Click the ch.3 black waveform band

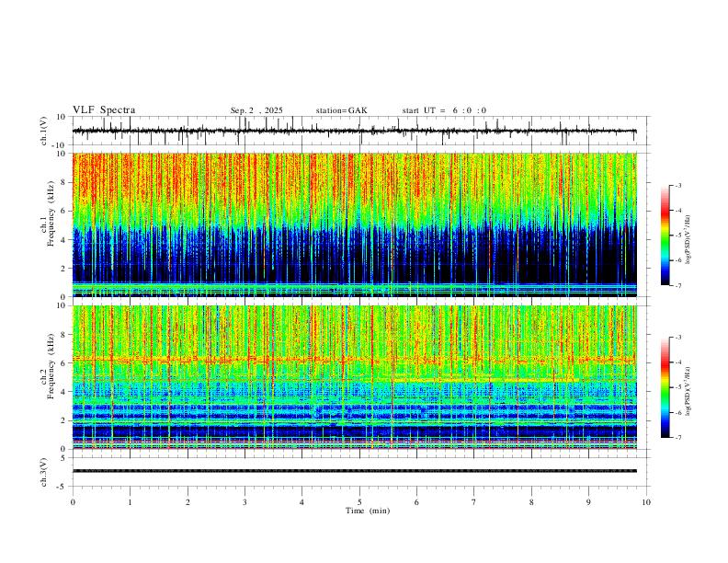tap(354, 471)
